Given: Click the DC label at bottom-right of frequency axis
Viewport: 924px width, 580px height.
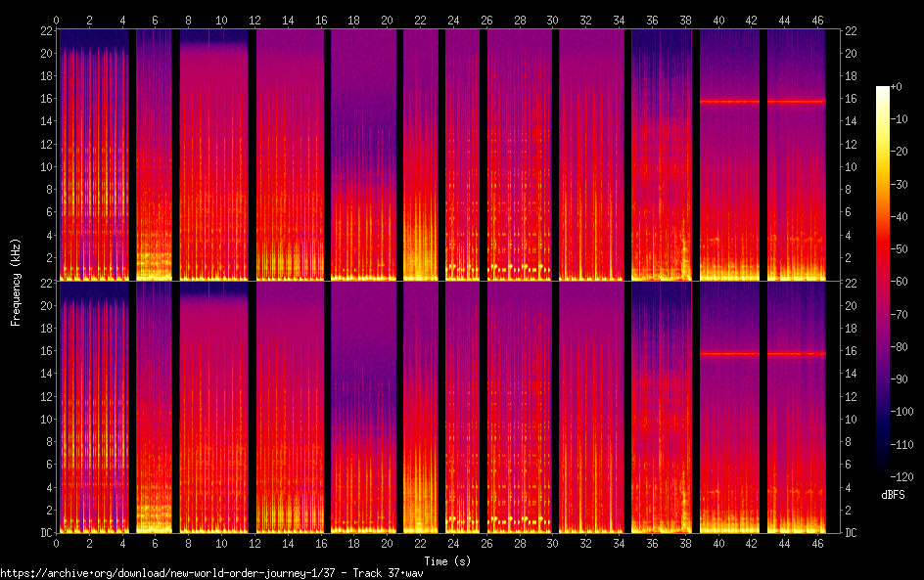Looking at the screenshot, I should pyautogui.click(x=851, y=533).
